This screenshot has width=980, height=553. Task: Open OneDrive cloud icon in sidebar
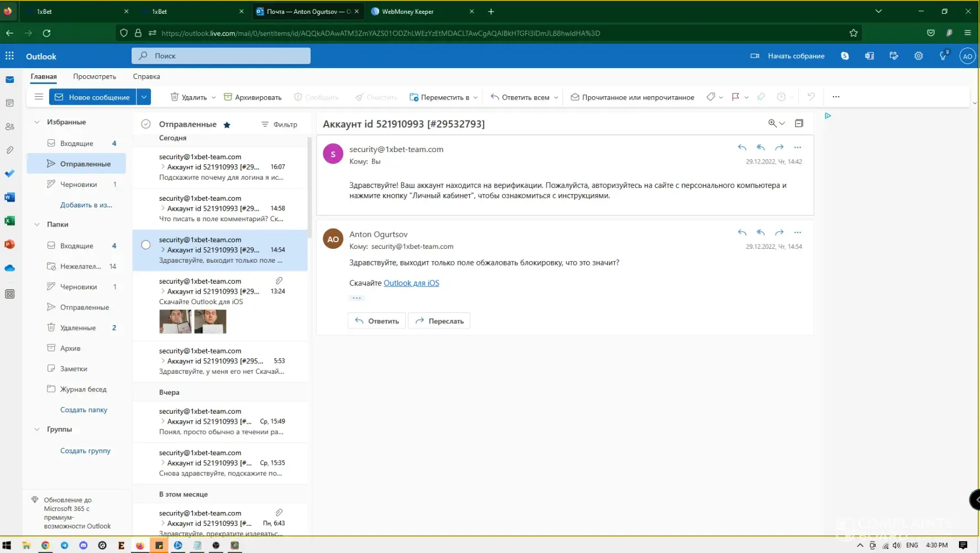click(x=9, y=268)
